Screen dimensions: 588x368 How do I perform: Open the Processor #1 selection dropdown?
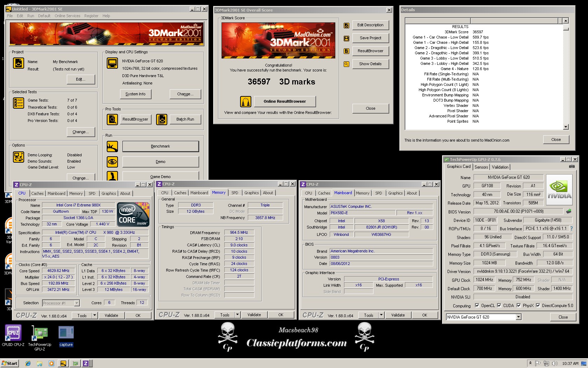point(77,303)
